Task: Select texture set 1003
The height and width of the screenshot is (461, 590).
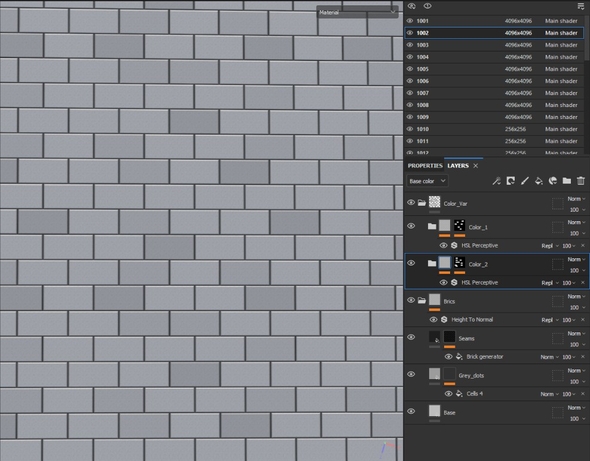Action: (x=494, y=45)
